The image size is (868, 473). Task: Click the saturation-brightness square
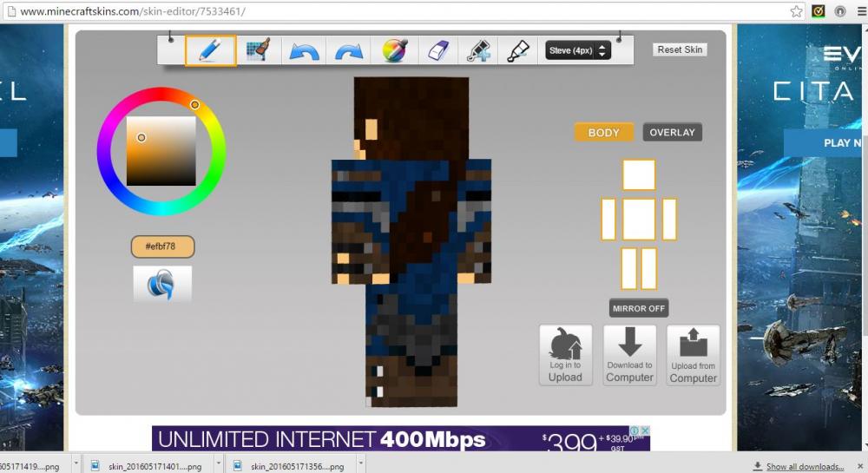tap(161, 150)
